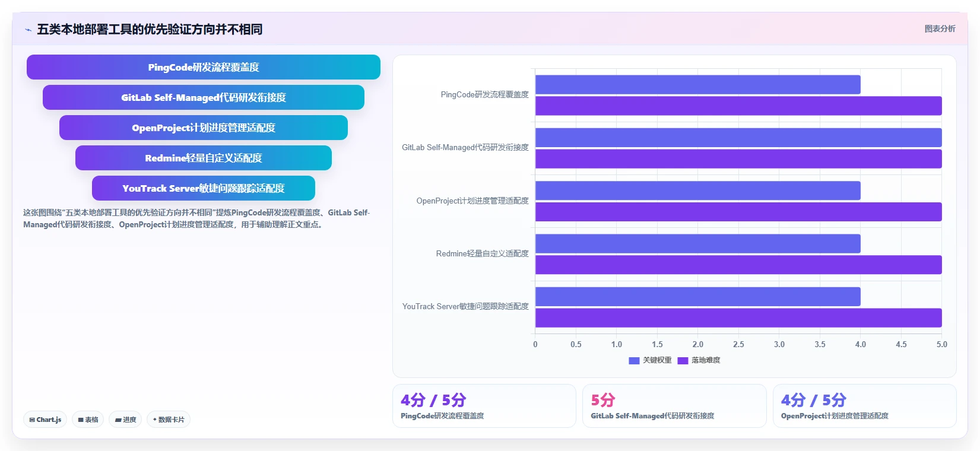Viewport: 980px width, 451px height.
Task: Click the 落地难度 legend label text
Action: pos(706,360)
